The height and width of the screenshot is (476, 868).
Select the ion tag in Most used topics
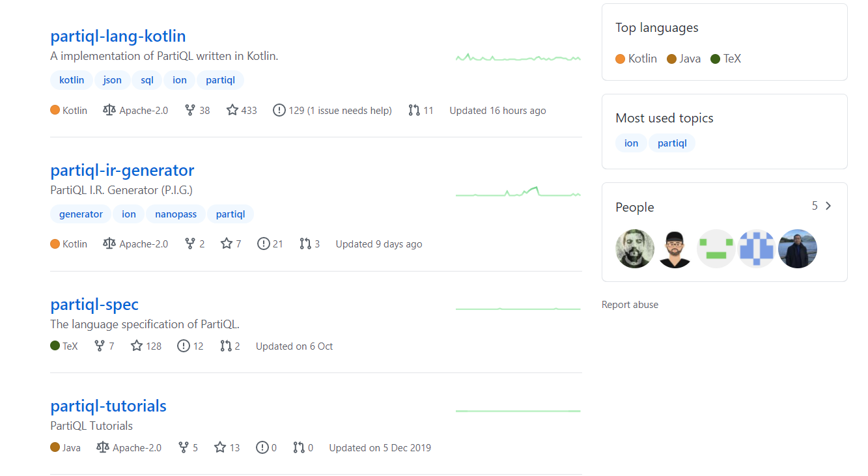pos(632,143)
